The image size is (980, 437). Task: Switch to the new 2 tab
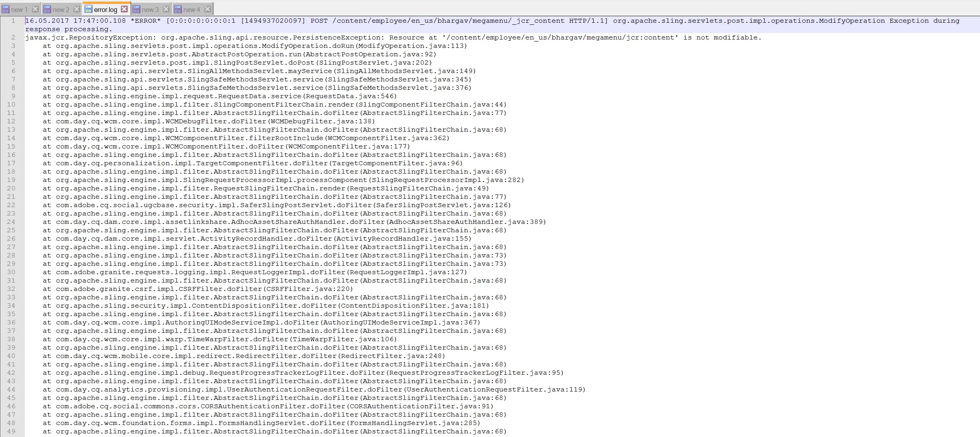pos(61,9)
